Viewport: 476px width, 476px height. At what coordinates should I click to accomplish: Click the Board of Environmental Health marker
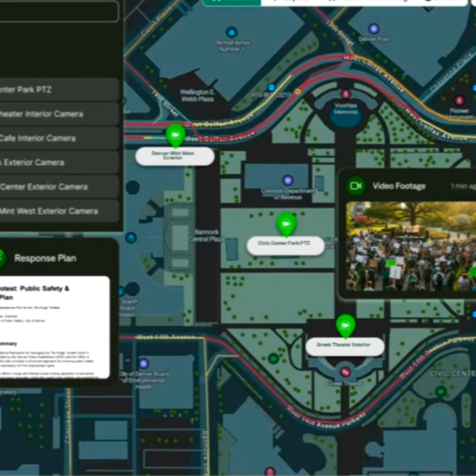[x=144, y=363]
